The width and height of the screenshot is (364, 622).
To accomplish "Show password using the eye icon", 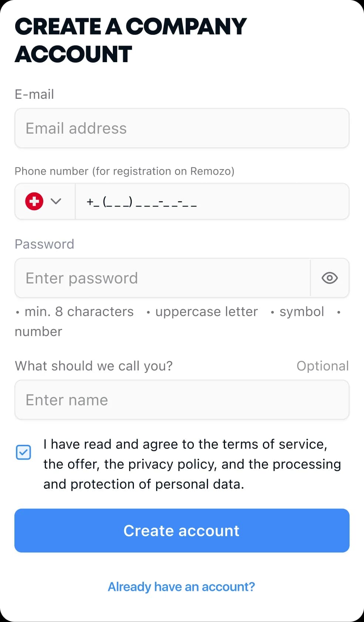I will pyautogui.click(x=330, y=278).
